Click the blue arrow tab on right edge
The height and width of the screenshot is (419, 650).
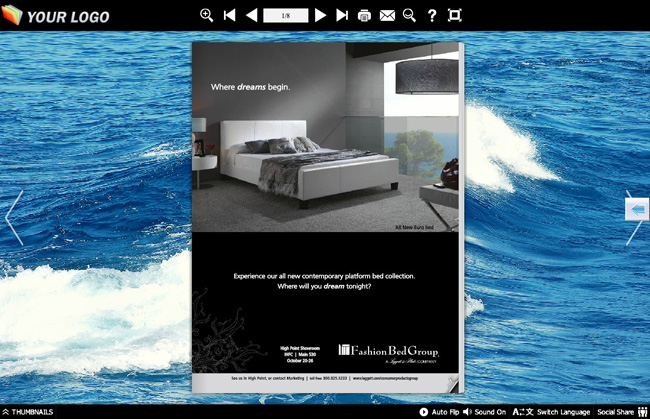637,209
